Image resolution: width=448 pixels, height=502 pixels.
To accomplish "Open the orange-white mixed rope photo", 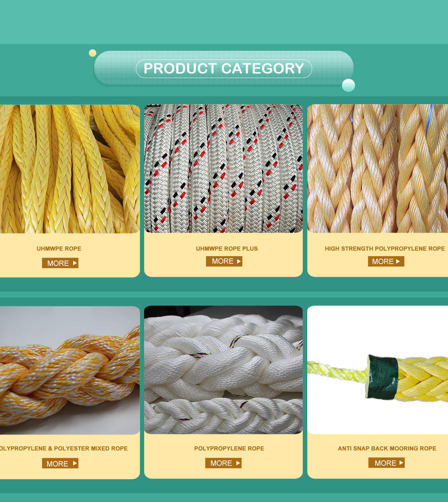I will (x=70, y=370).
